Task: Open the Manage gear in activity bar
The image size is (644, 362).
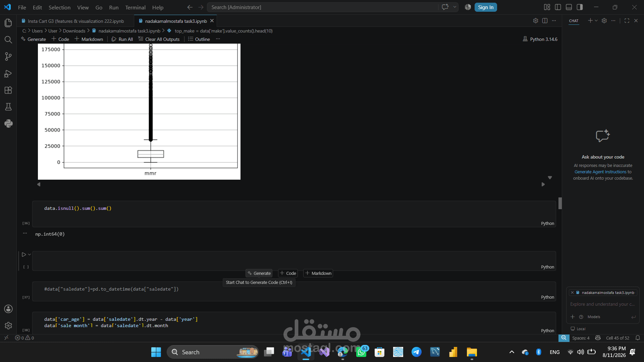Action: 8,325
